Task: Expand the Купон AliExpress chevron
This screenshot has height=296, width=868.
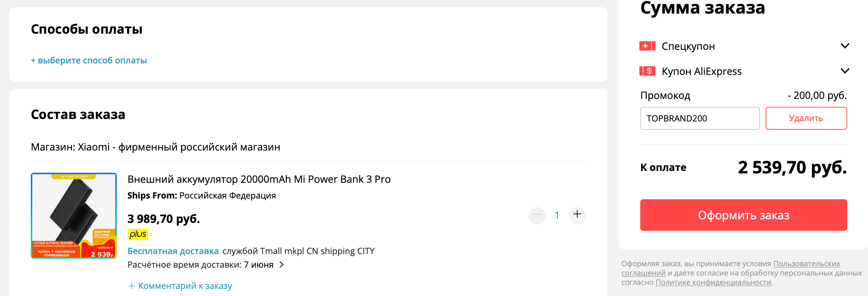Action: point(845,71)
